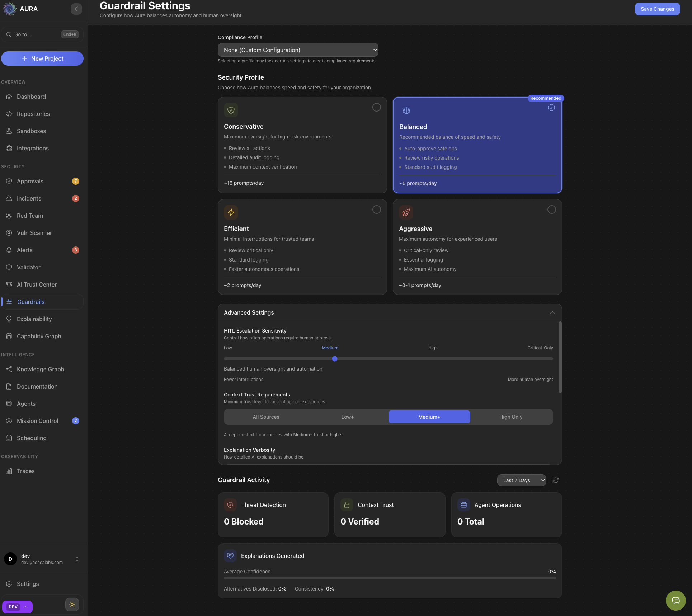The height and width of the screenshot is (616, 692).
Task: Click the Scheduling calendar icon
Action: (9, 438)
